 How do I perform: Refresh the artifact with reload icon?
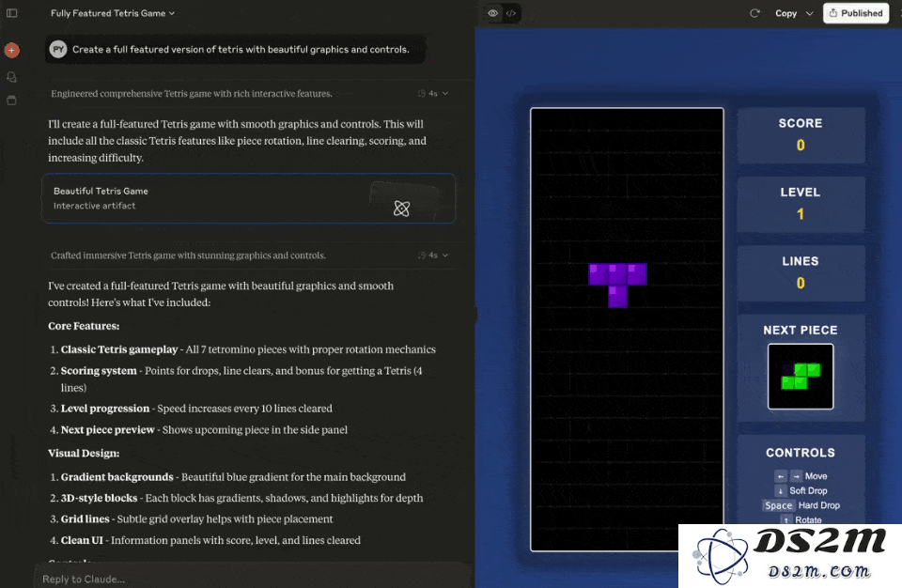click(x=754, y=12)
